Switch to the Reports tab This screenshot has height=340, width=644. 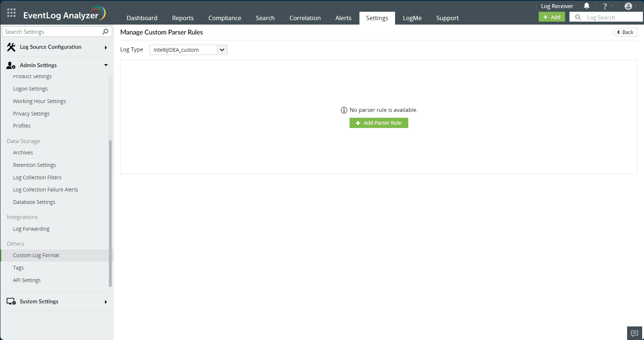pos(183,18)
